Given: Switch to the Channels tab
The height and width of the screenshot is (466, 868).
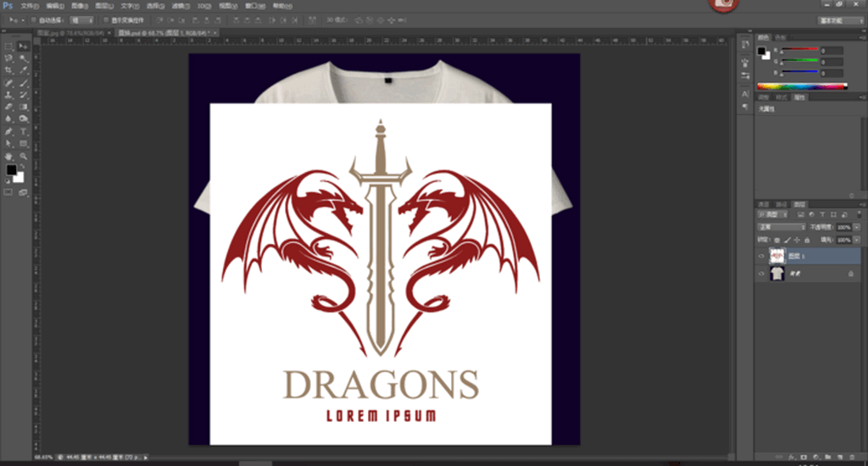Looking at the screenshot, I should [x=764, y=204].
